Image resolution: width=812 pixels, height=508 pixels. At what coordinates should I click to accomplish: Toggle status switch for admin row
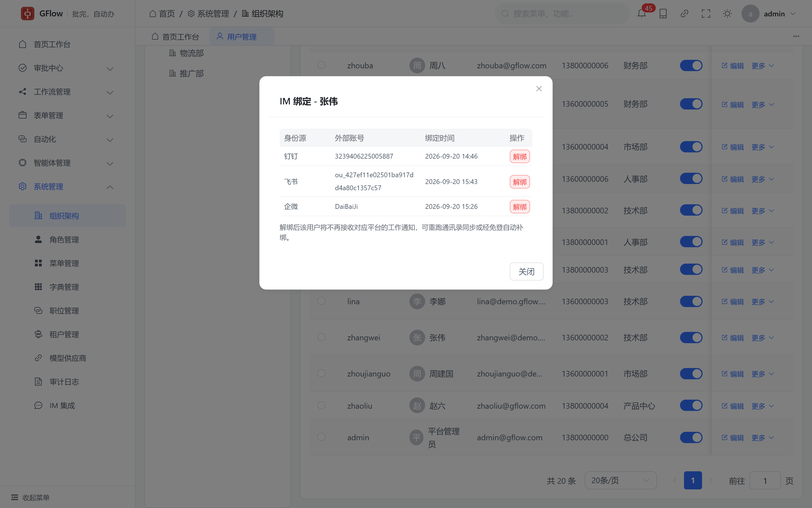click(691, 437)
